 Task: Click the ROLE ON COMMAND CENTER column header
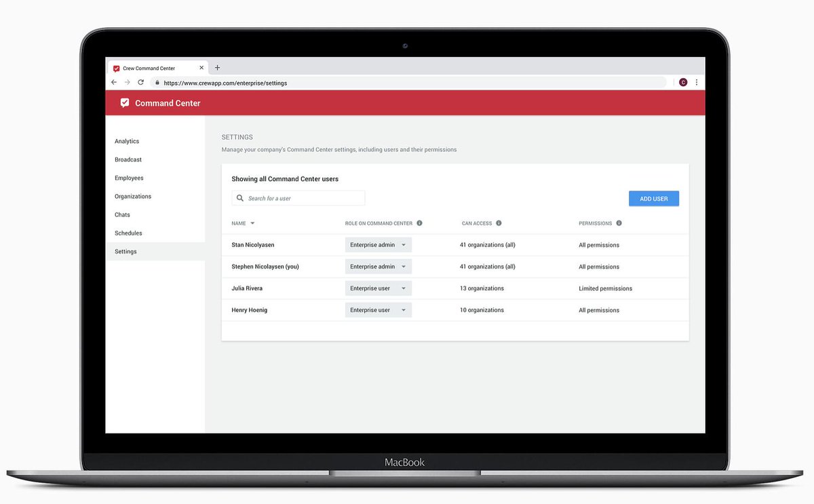click(379, 223)
